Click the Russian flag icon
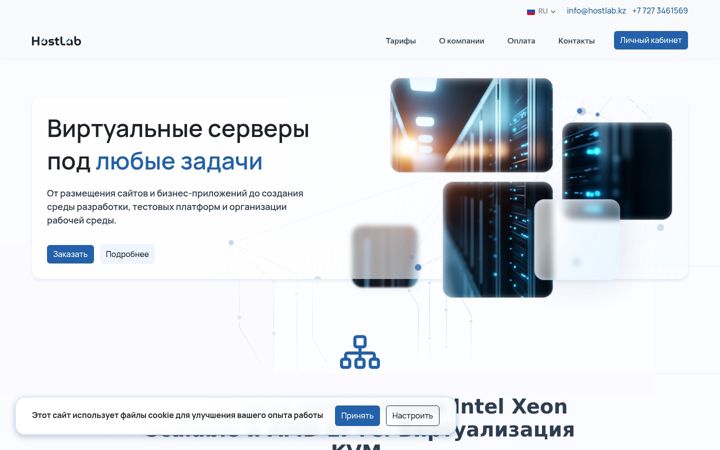 coord(531,11)
